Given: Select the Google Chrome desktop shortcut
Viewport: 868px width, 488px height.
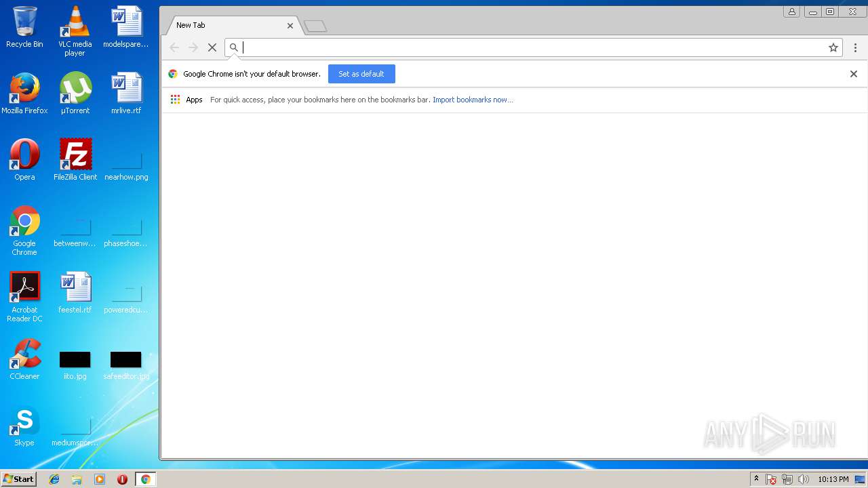Looking at the screenshot, I should [24, 230].
